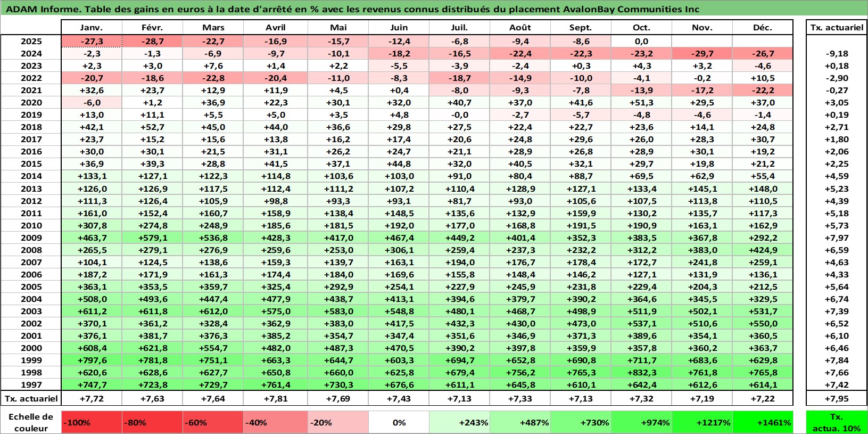Viewport: 868px width, 434px height.
Task: Select the Juin column header
Action: pos(399,28)
